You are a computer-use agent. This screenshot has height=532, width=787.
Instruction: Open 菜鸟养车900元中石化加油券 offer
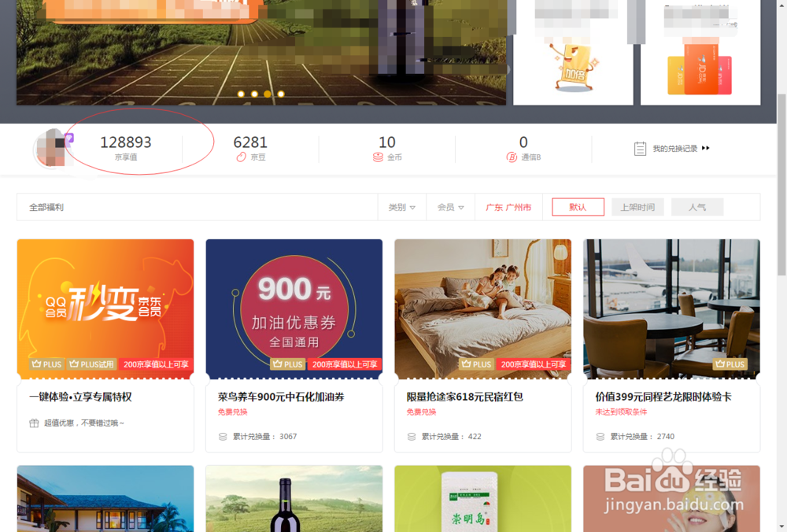pyautogui.click(x=281, y=397)
